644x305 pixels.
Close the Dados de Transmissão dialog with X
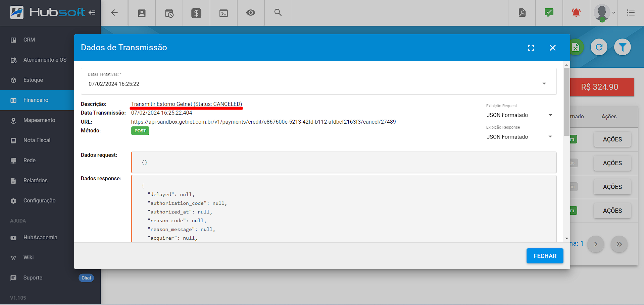[553, 48]
